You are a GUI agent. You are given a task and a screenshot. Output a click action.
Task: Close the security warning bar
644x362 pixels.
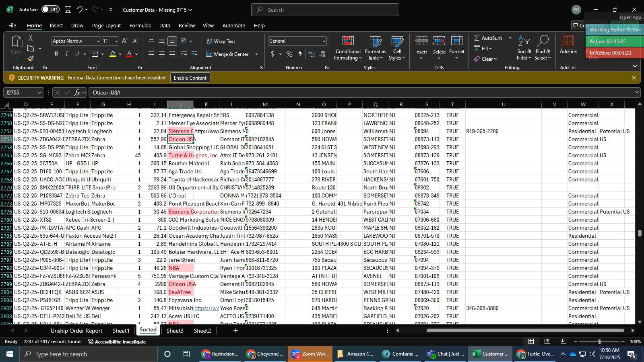pos(634,78)
